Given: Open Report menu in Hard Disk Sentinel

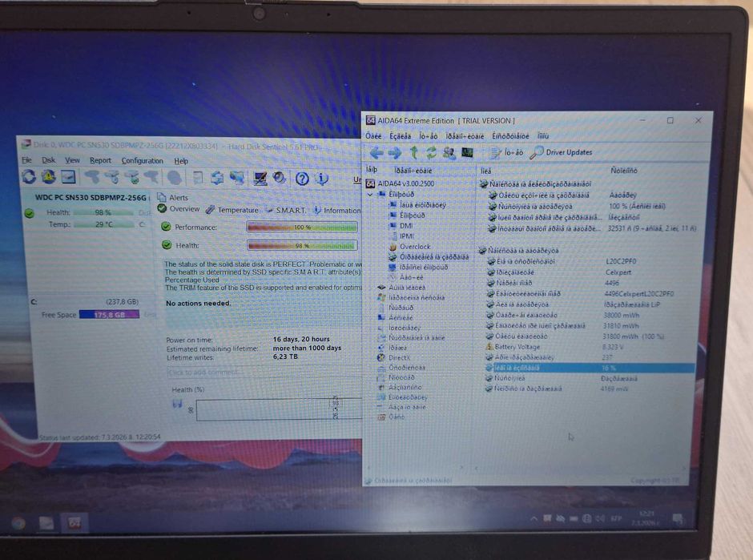Looking at the screenshot, I should pyautogui.click(x=100, y=160).
